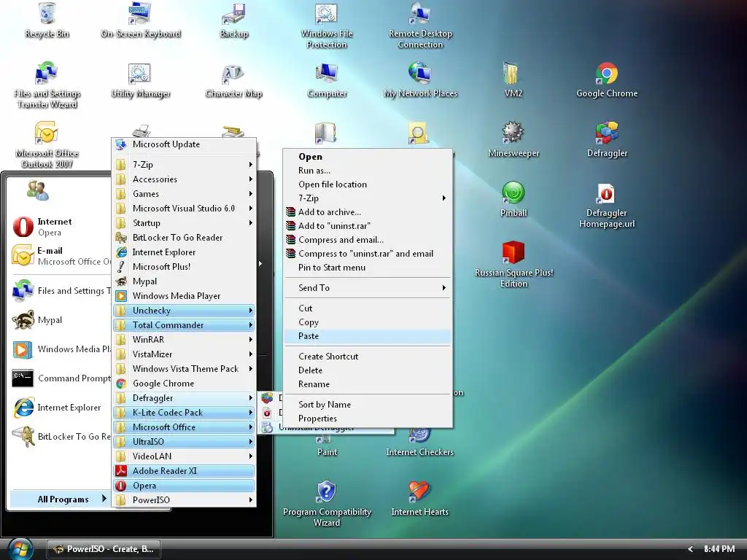
Task: Choose Run as... in context menu
Action: click(368, 171)
